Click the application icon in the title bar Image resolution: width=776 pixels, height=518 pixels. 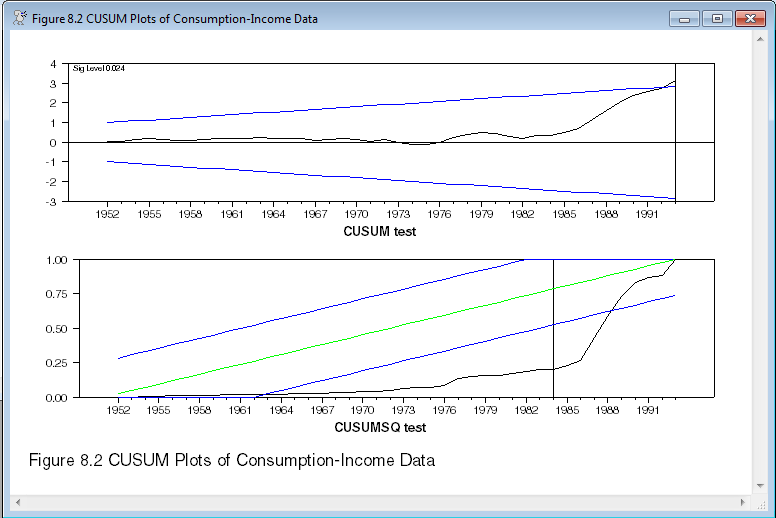pyautogui.click(x=19, y=18)
